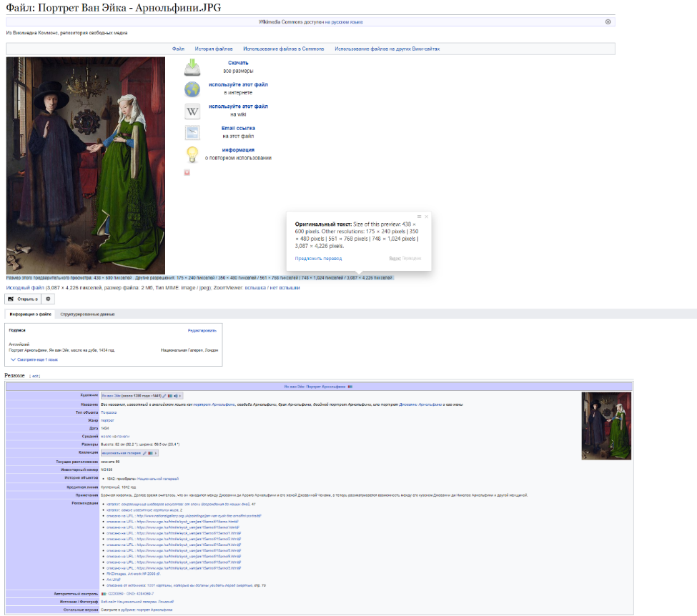Click the Wikidata icon in the Коллекция row
697x616 pixels.
pos(150,453)
